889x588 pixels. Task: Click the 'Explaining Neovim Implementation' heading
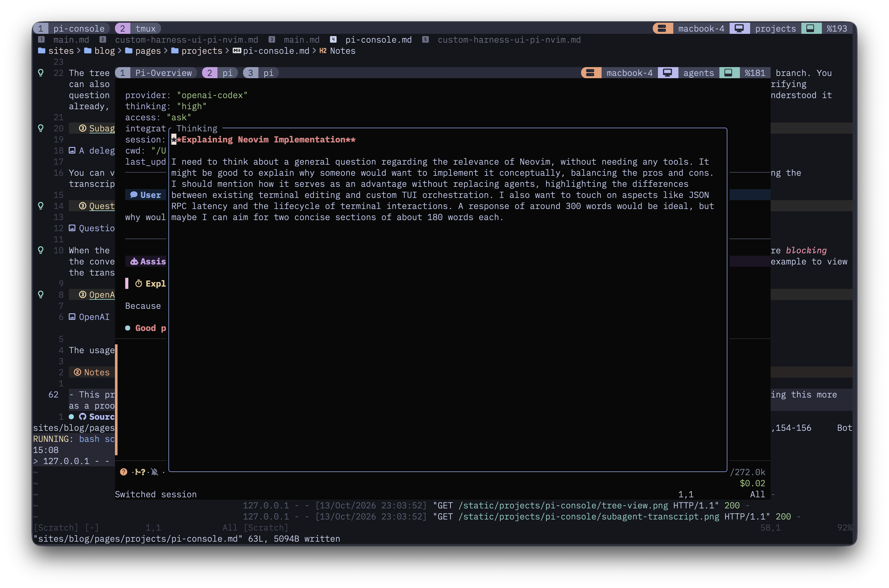coord(264,140)
